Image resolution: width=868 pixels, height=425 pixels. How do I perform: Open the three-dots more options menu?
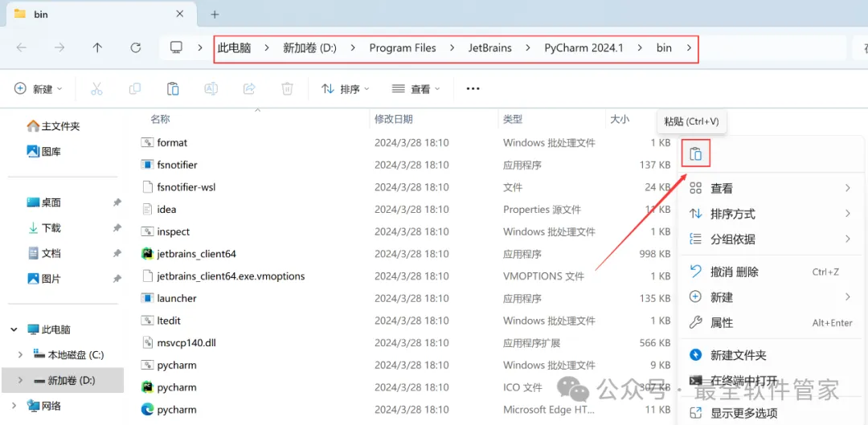pos(473,88)
